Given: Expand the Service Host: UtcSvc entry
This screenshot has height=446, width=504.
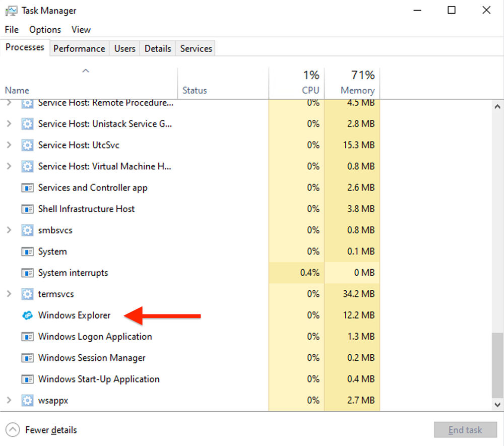Looking at the screenshot, I should click(9, 145).
